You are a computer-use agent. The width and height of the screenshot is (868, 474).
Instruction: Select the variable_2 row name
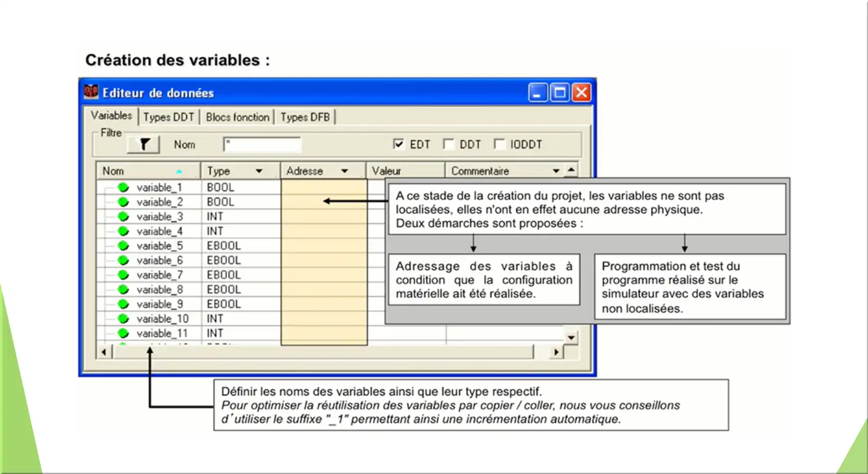coord(159,202)
